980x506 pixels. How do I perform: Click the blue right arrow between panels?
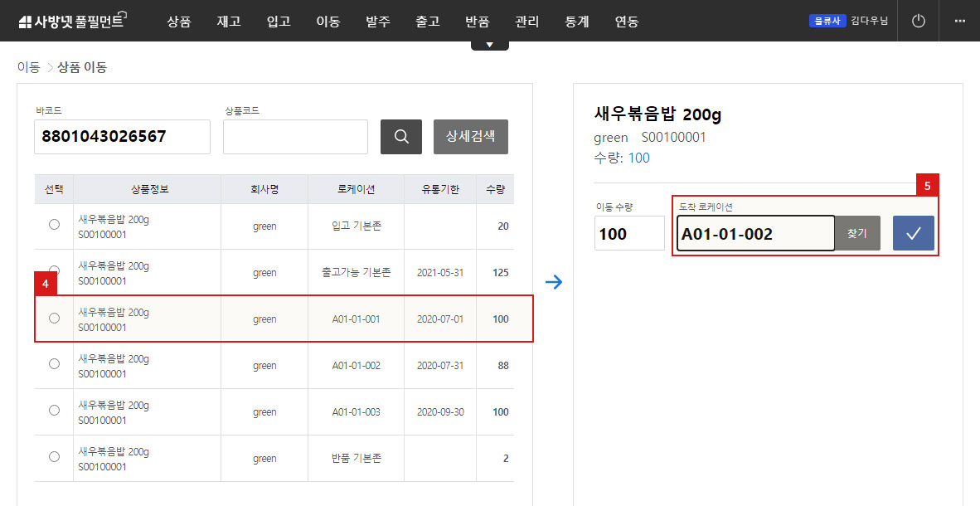pos(554,282)
